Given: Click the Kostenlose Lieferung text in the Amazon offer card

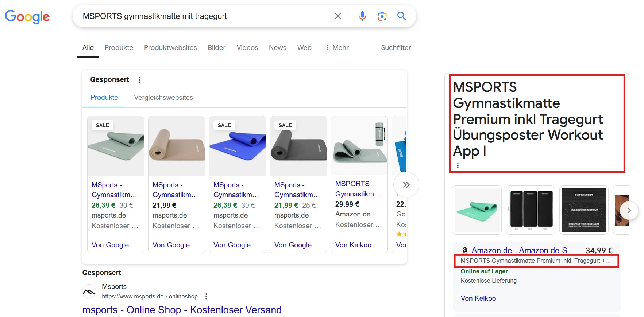Looking at the screenshot, I should coord(489,281).
